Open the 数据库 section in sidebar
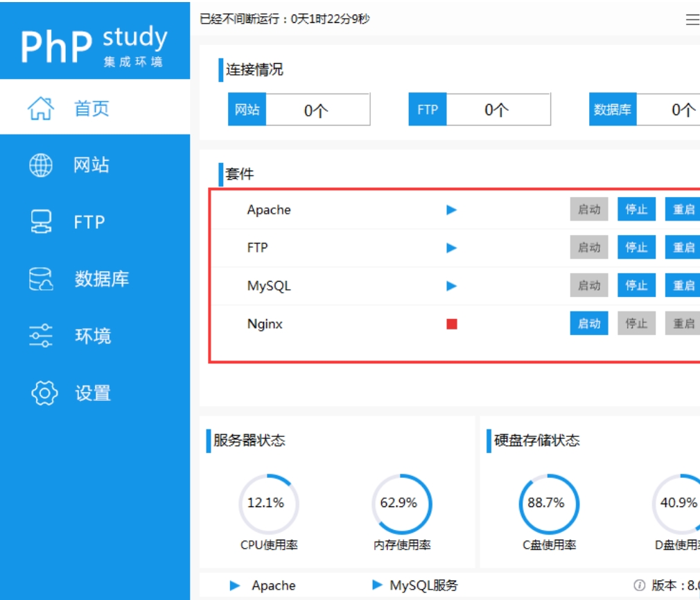This screenshot has height=600, width=700. click(x=95, y=279)
